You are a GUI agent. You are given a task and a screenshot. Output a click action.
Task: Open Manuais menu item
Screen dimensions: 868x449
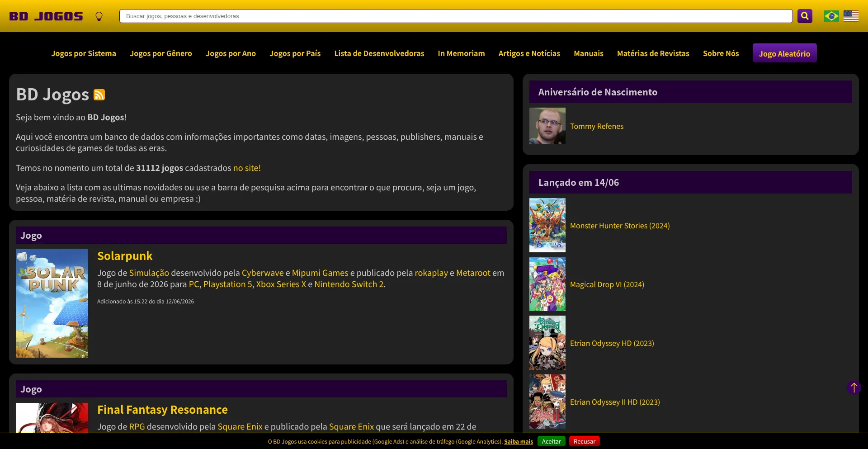589,53
